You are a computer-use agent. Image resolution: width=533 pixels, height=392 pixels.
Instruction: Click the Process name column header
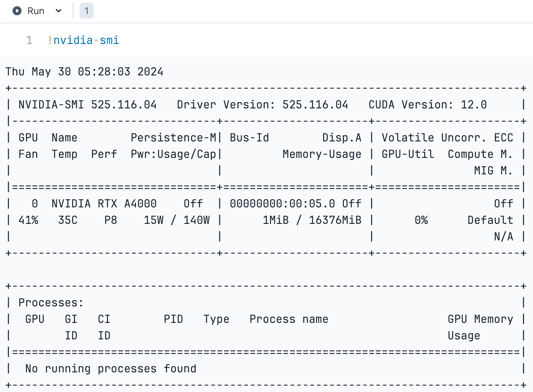[x=289, y=319]
